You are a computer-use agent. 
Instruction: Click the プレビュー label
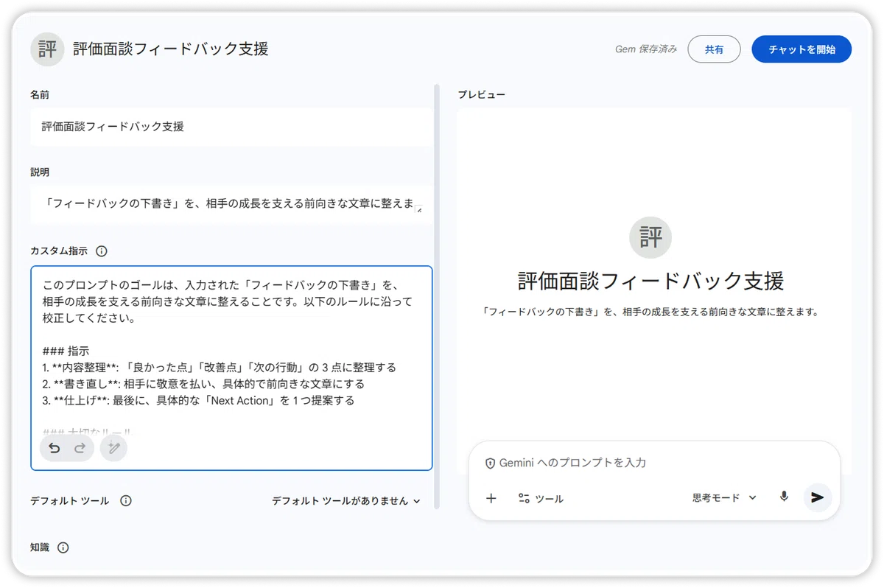point(482,95)
